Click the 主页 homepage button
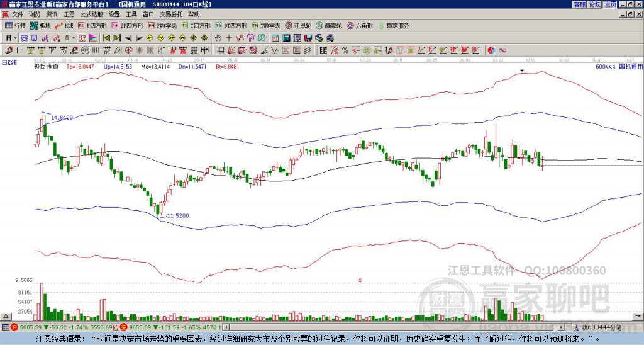 (610, 4)
